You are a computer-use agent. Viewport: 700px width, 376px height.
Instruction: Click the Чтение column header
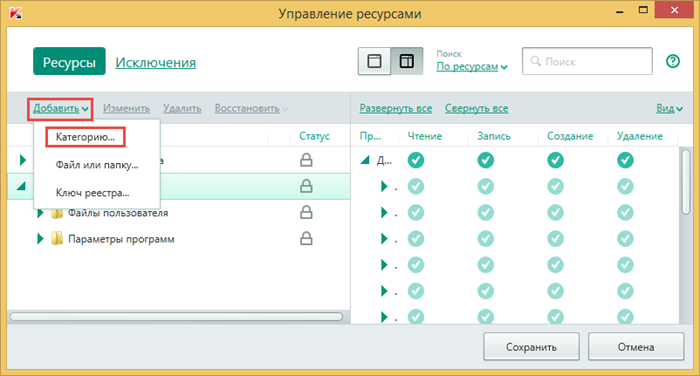point(425,136)
